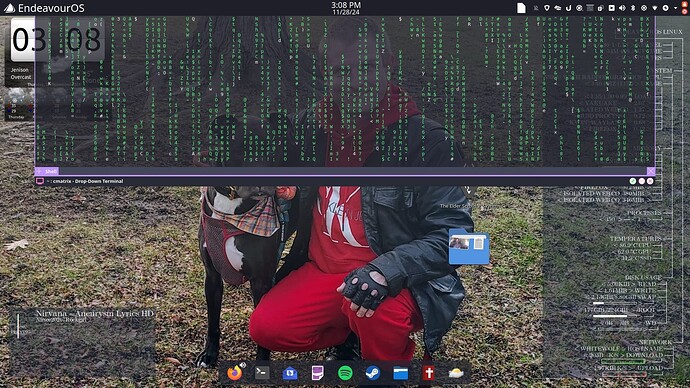
Task: Click Nirvana track title in media widget
Action: tap(95, 314)
